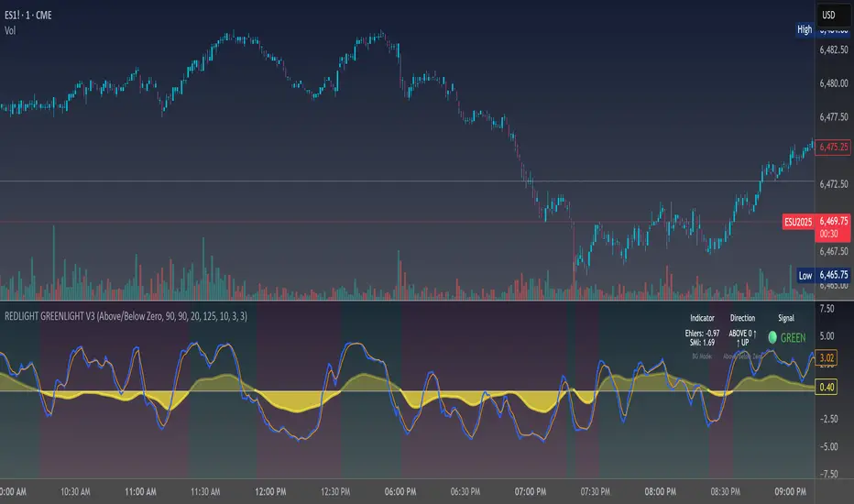Click the 12:00 PM time axis label
Viewport: 854px width, 504px height.
coord(270,491)
